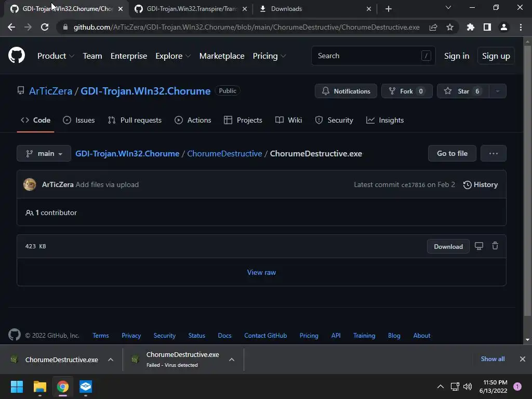Switch to the Issues tab
Viewport: 532px width, 399px height.
pos(79,120)
